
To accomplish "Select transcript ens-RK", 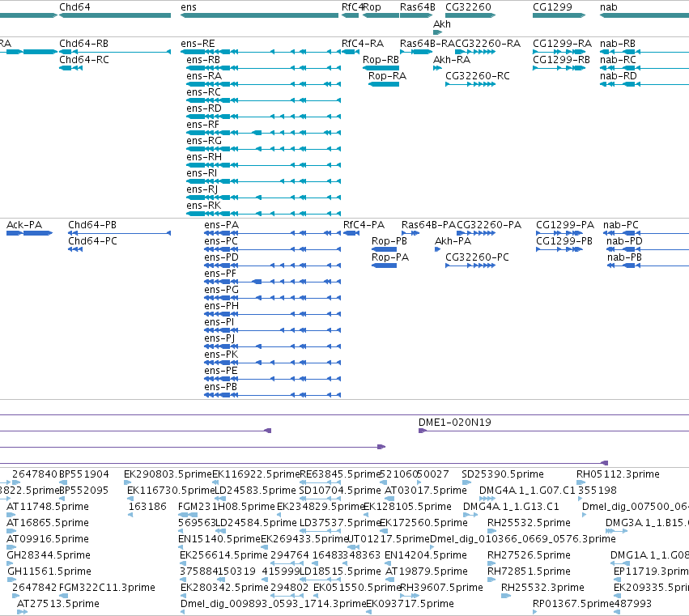I will pos(203,206).
